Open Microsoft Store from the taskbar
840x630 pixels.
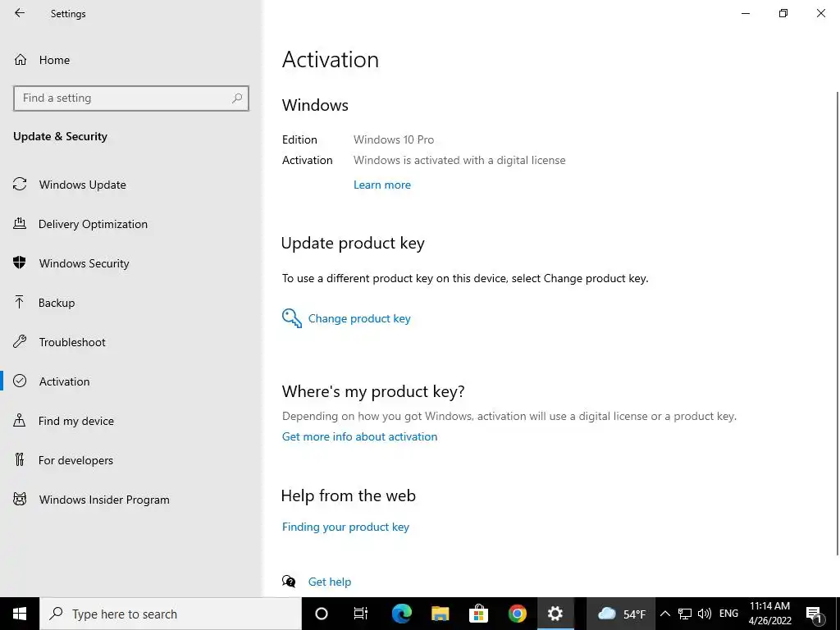point(478,614)
